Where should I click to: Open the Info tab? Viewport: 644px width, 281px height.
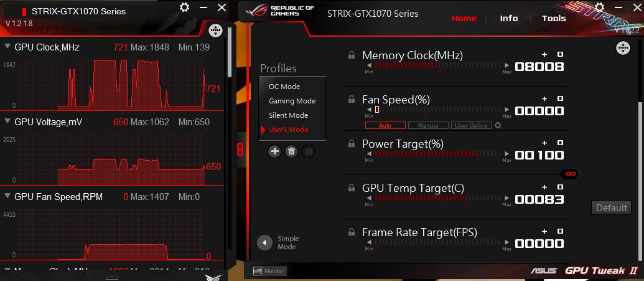click(509, 19)
